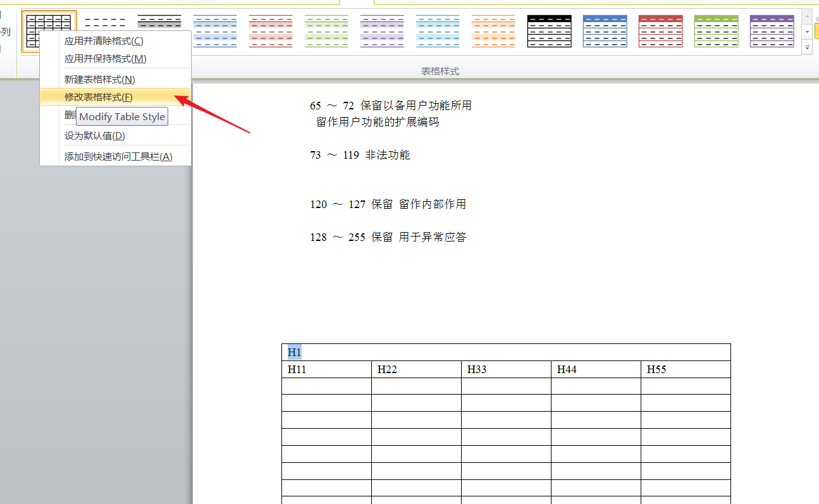
Task: Apply the blue header table style
Action: (x=605, y=32)
